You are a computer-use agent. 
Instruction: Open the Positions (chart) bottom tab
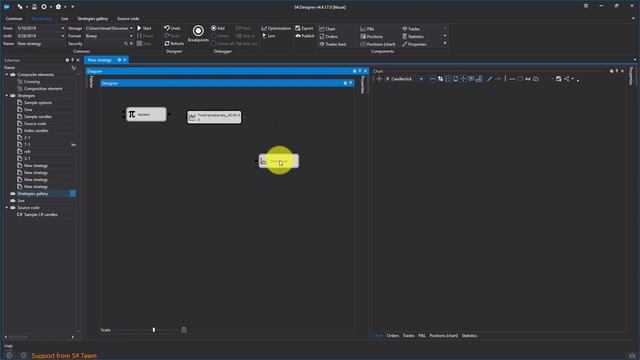point(443,336)
